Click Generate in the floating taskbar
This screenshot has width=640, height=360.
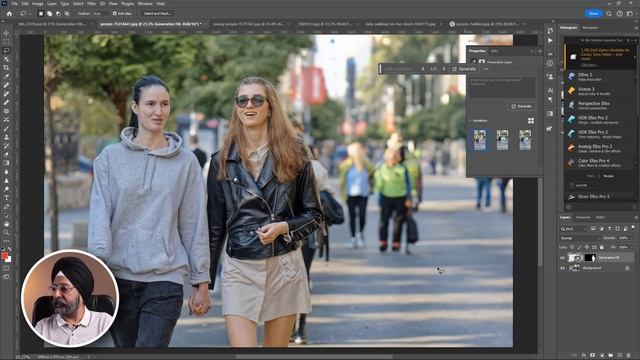tap(464, 69)
